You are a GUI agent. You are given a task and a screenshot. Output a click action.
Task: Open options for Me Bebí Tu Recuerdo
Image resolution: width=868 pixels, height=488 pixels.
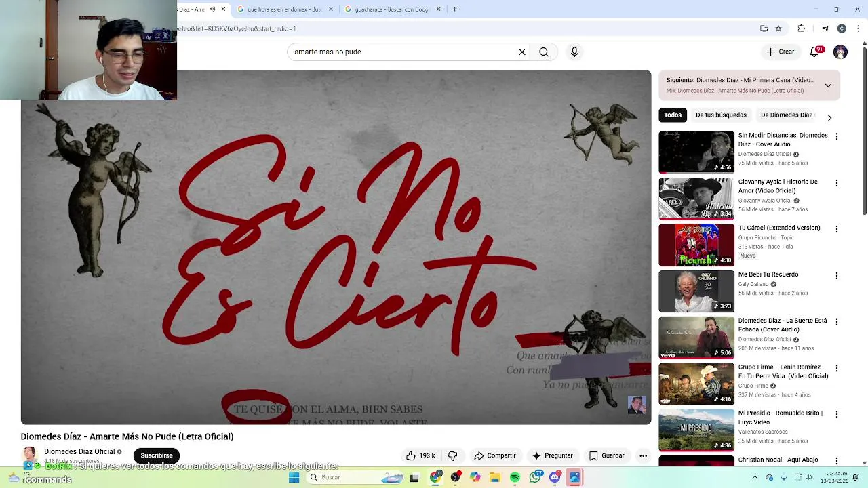pos(836,276)
